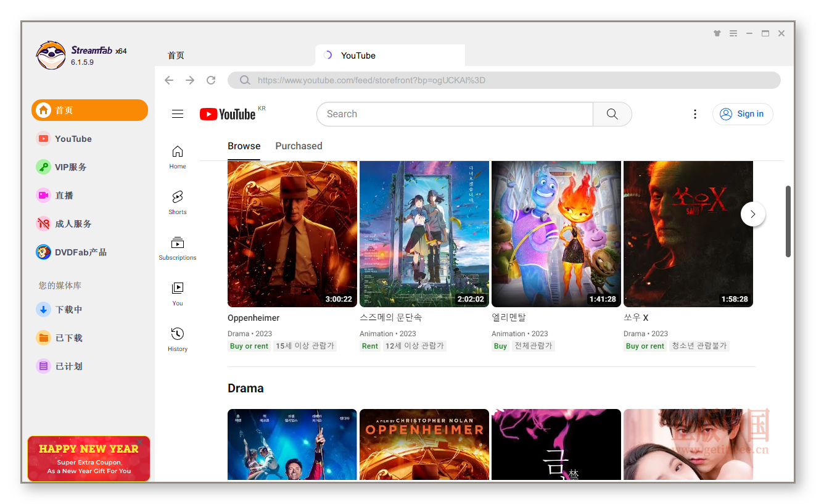The width and height of the screenshot is (816, 504).
Task: Select the Purchased tab
Action: (x=299, y=146)
